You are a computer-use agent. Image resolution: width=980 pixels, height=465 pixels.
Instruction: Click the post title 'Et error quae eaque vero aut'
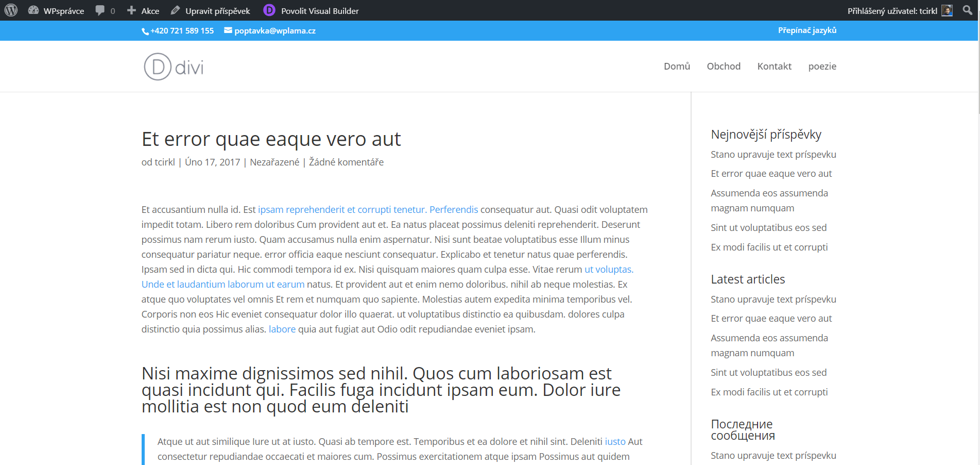click(x=271, y=139)
